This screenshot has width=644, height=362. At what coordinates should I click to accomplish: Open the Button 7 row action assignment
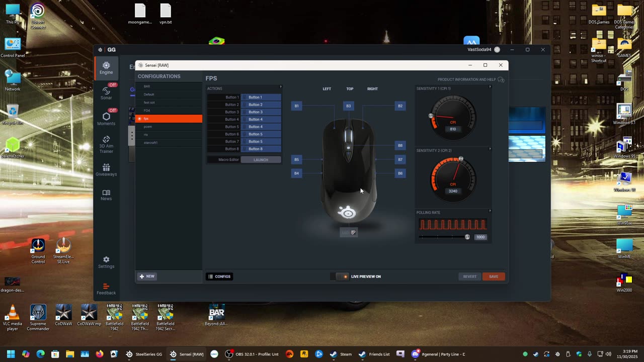click(261, 141)
